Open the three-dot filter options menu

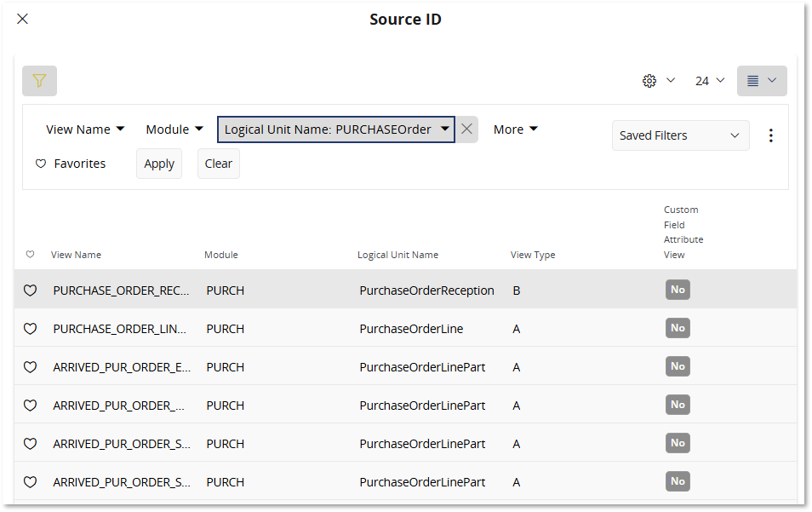(771, 135)
